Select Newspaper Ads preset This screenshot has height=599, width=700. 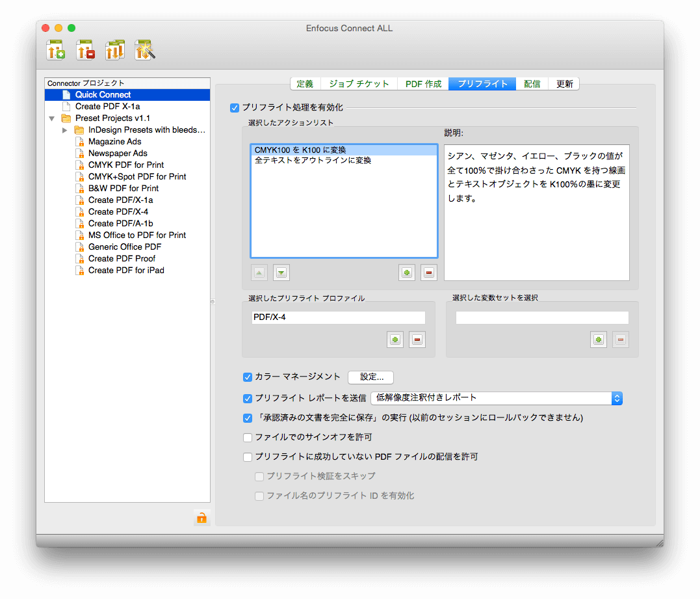click(127, 153)
